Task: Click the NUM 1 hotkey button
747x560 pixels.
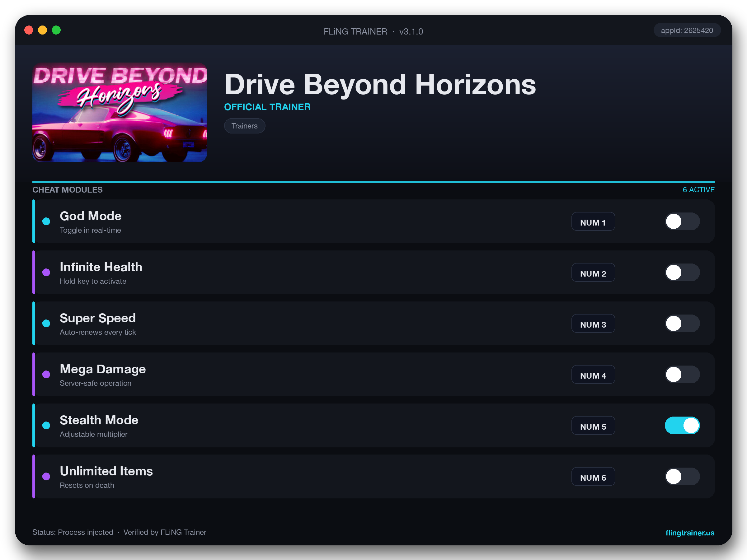Action: pyautogui.click(x=593, y=222)
